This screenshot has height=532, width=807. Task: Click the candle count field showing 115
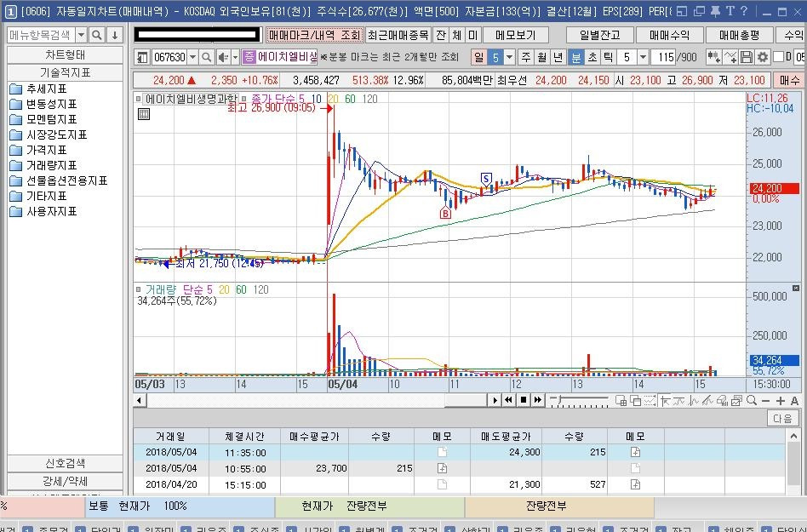[x=663, y=57]
